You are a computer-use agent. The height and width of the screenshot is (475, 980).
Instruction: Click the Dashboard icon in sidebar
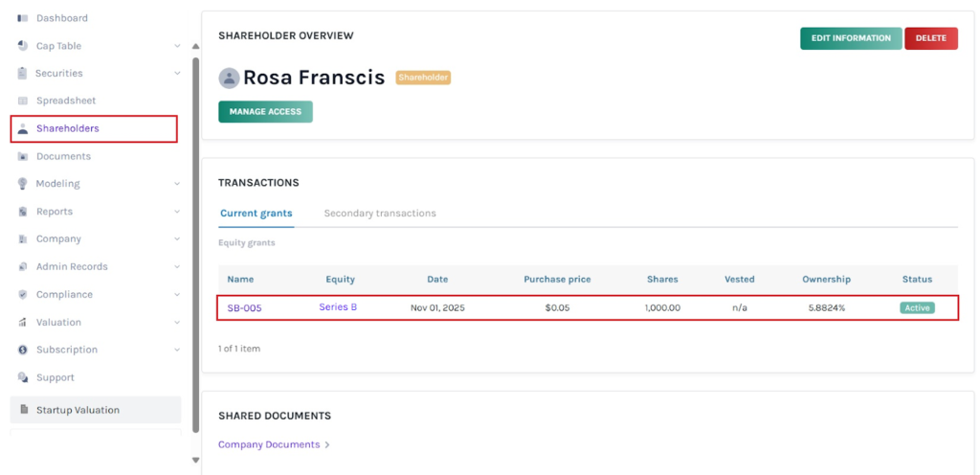[23, 18]
